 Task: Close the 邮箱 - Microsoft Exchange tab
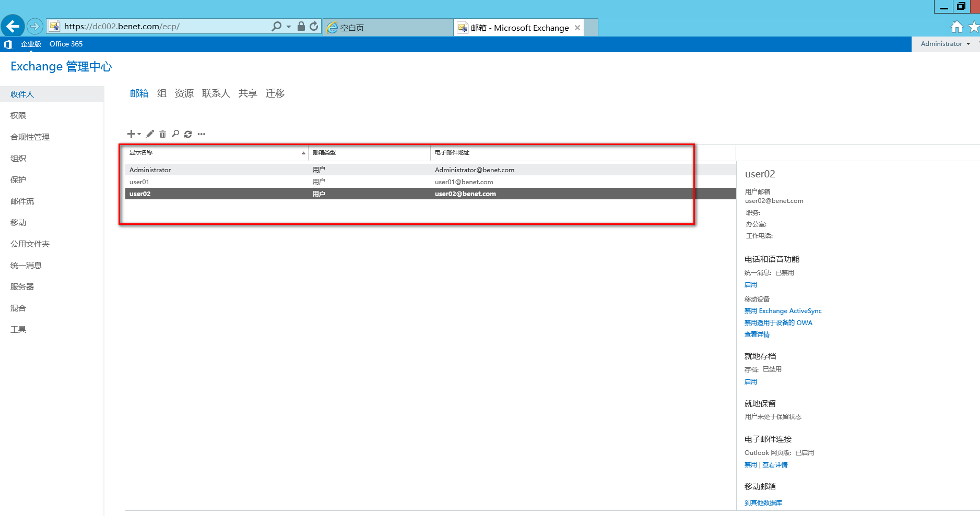click(577, 28)
